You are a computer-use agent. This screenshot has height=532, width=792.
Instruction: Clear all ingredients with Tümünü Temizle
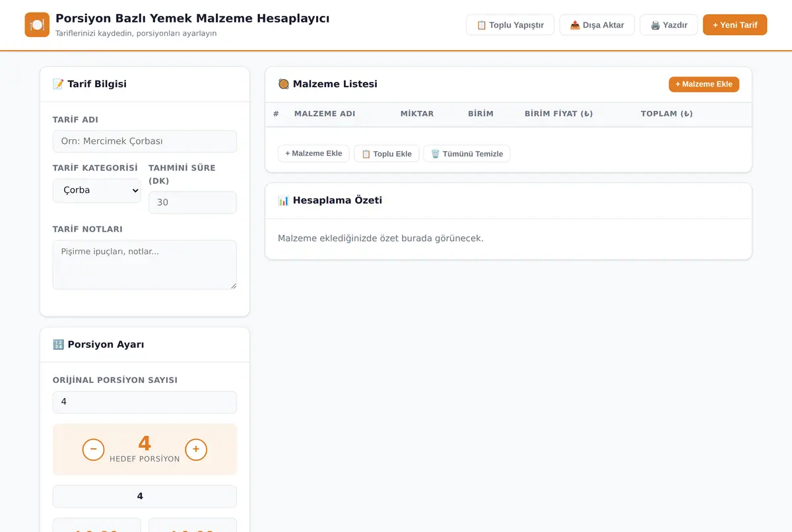[467, 154]
